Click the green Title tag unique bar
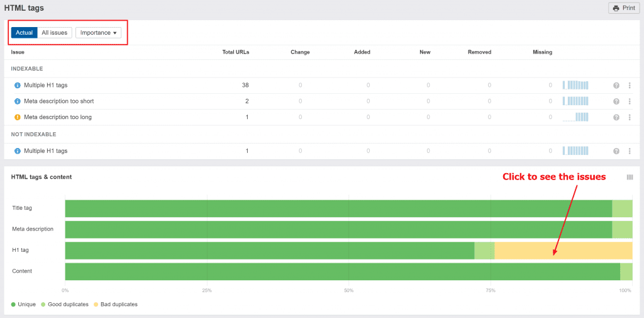This screenshot has height=318, width=644. [x=338, y=209]
